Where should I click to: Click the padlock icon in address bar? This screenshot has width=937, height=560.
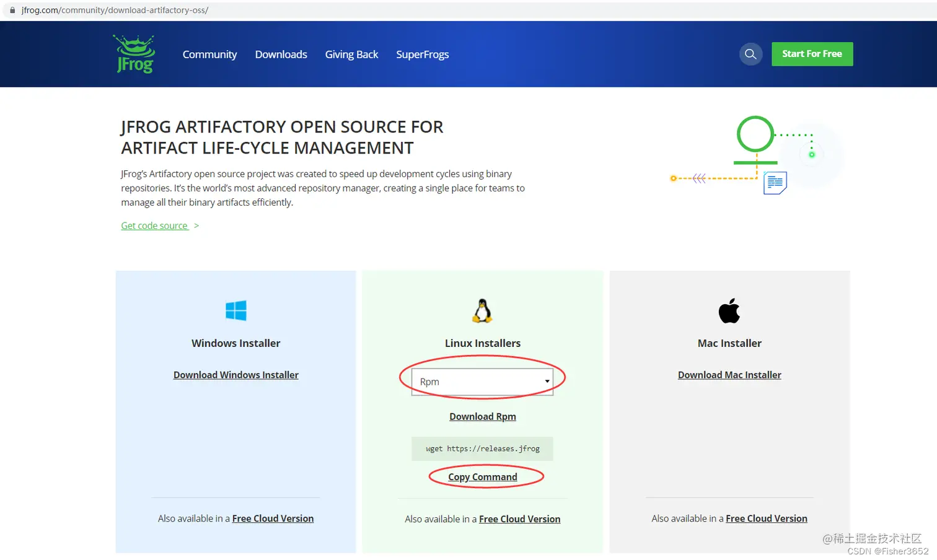12,10
